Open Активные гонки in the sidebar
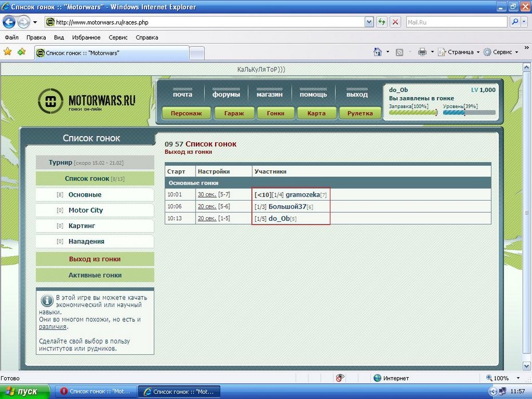The height and width of the screenshot is (399, 532). [x=95, y=276]
